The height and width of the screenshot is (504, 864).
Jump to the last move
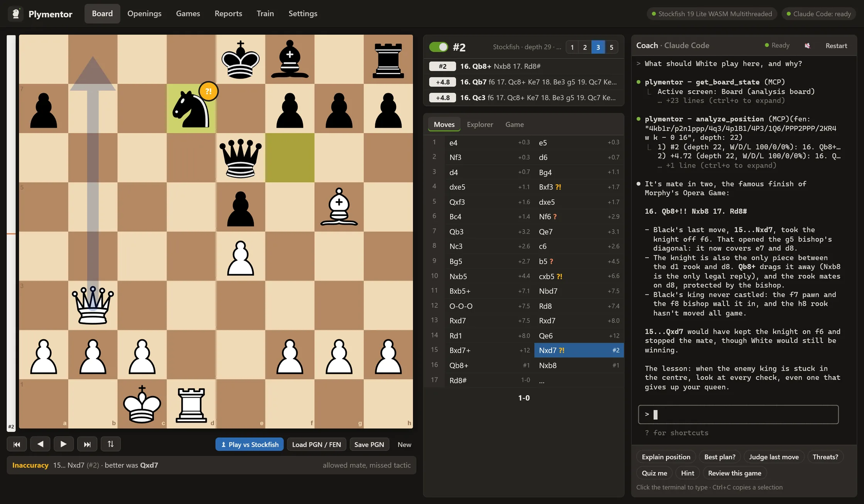point(87,444)
